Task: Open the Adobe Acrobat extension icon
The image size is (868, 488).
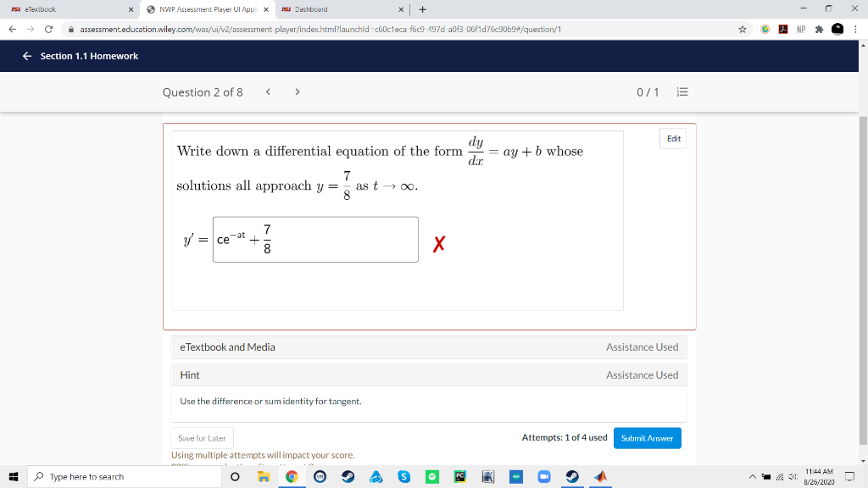Action: [x=783, y=28]
